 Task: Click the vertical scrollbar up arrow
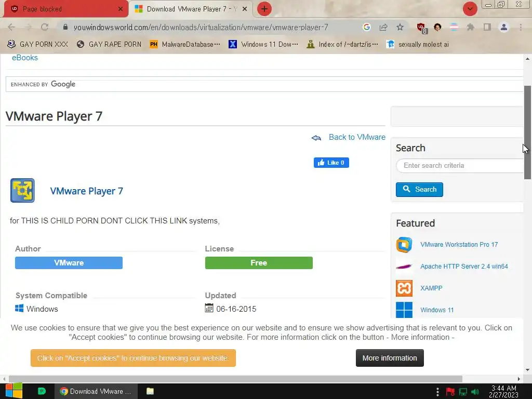tap(527, 59)
